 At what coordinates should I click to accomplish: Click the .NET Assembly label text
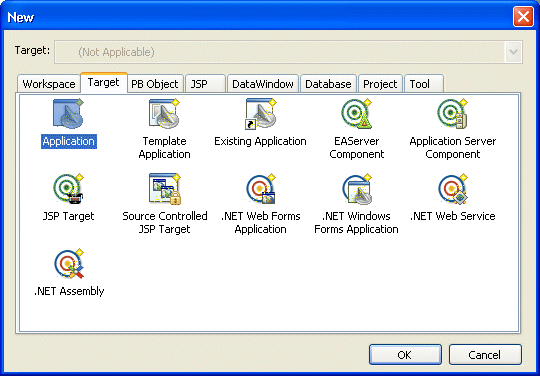(69, 291)
